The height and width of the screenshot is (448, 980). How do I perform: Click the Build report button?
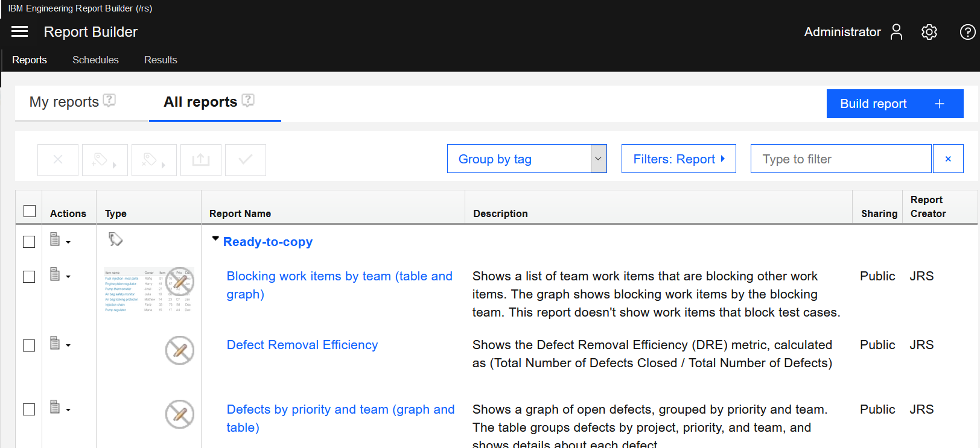(895, 104)
